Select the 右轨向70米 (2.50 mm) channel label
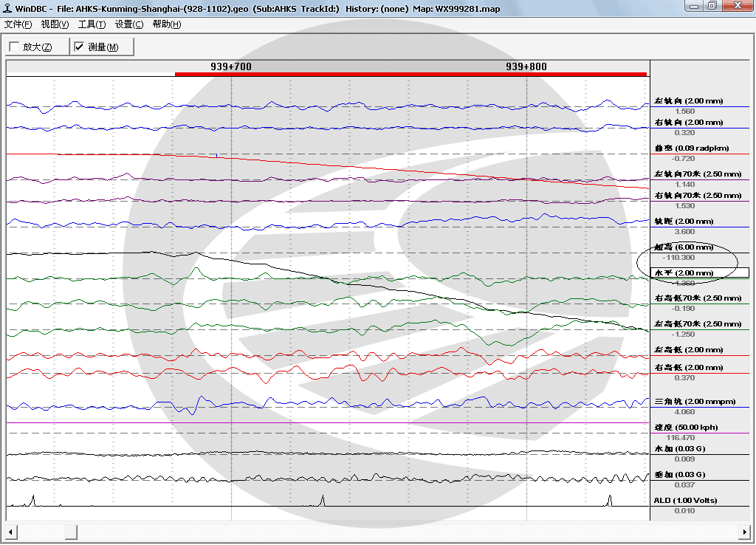This screenshot has width=756, height=545. [698, 196]
